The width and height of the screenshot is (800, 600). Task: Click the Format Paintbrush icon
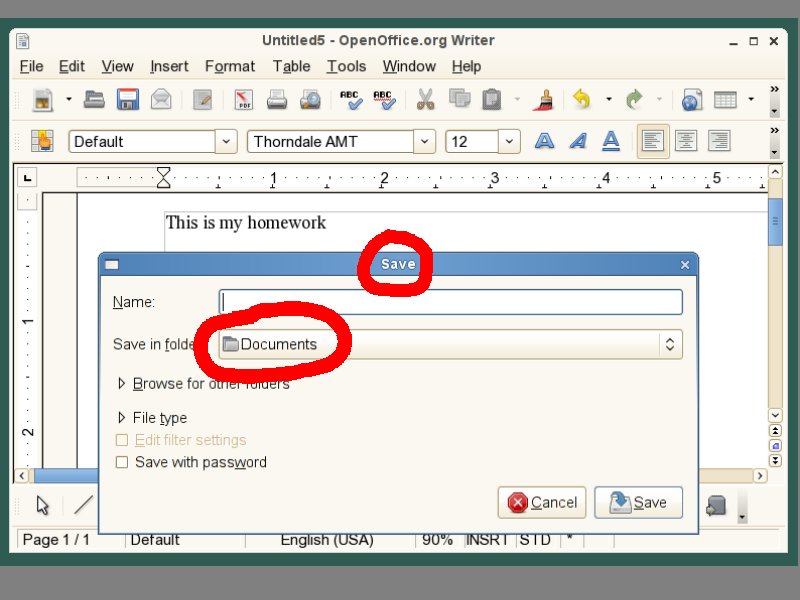click(545, 99)
